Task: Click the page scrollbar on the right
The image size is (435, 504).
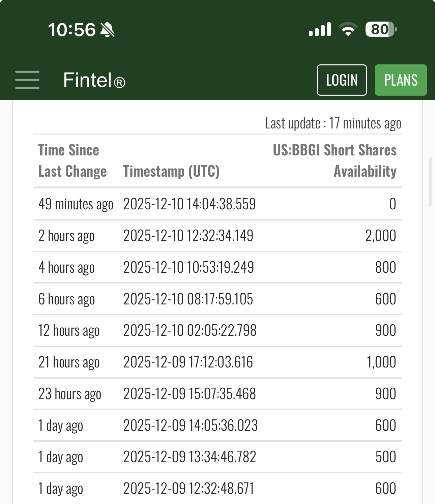Action: pos(430,181)
